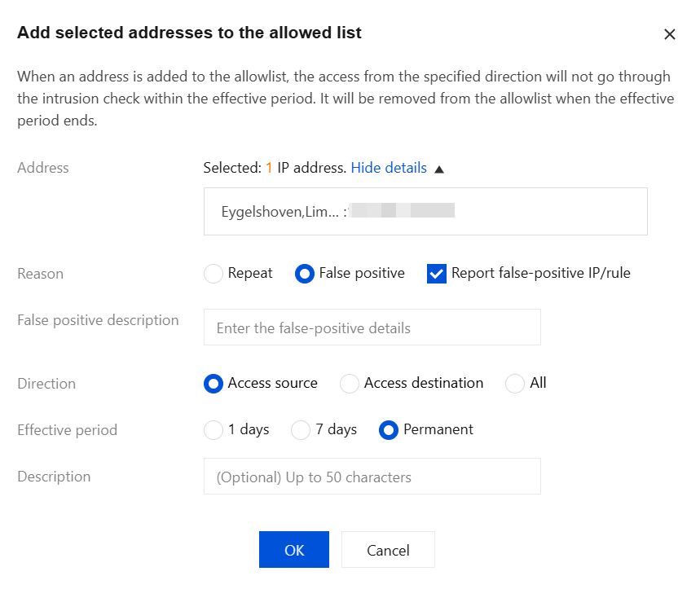Viewport: 700px width, 589px height.
Task: Focus the false-positive details input field
Action: click(372, 327)
